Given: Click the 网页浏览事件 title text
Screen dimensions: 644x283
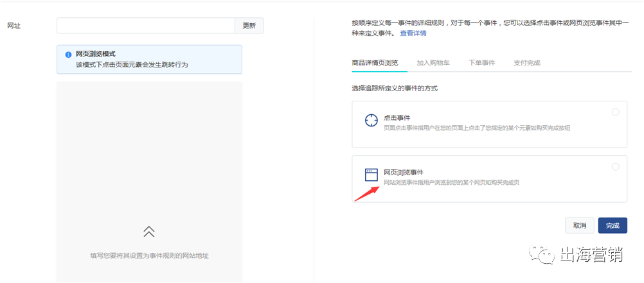Looking at the screenshot, I should click(x=404, y=172).
